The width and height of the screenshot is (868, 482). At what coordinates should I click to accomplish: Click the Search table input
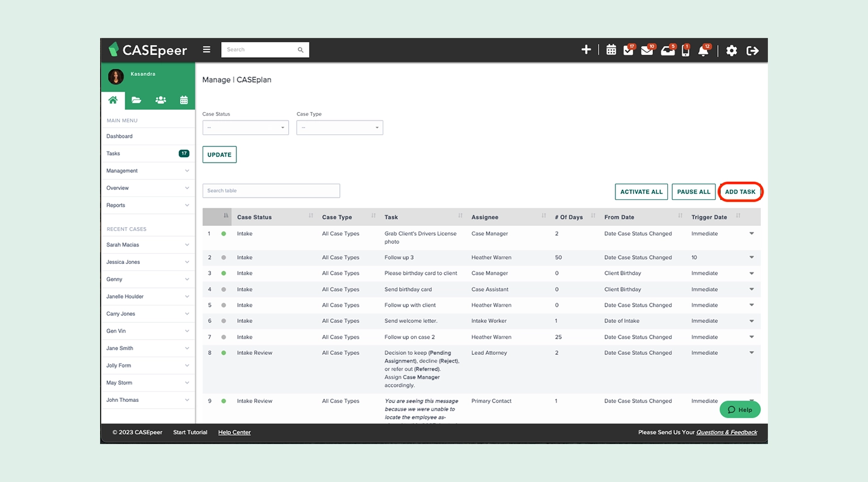[x=271, y=190]
